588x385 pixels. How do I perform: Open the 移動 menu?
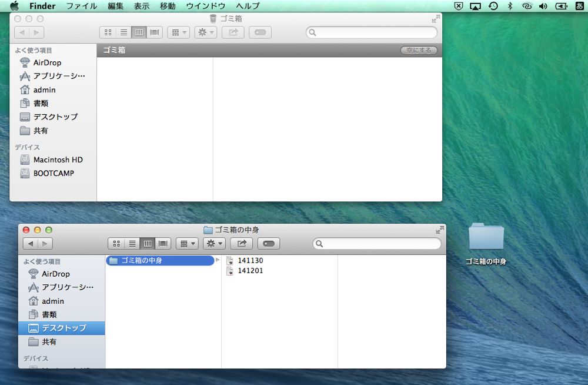pyautogui.click(x=168, y=6)
